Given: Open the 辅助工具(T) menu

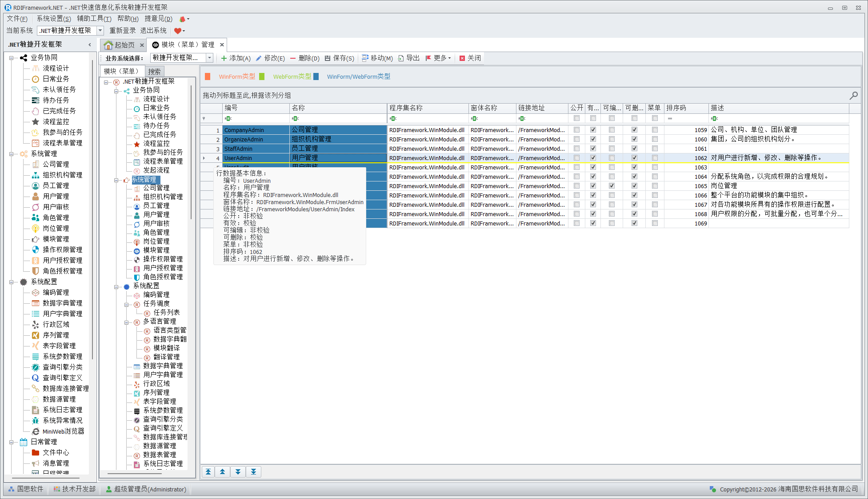Looking at the screenshot, I should click(x=94, y=19).
